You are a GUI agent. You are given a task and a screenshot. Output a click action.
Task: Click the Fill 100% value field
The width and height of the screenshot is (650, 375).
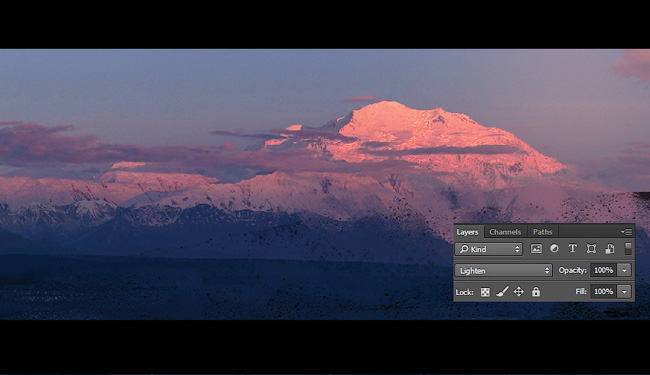tap(603, 292)
